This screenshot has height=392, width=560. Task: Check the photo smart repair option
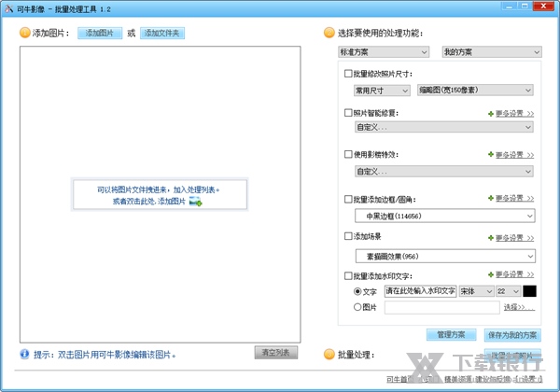(x=348, y=114)
